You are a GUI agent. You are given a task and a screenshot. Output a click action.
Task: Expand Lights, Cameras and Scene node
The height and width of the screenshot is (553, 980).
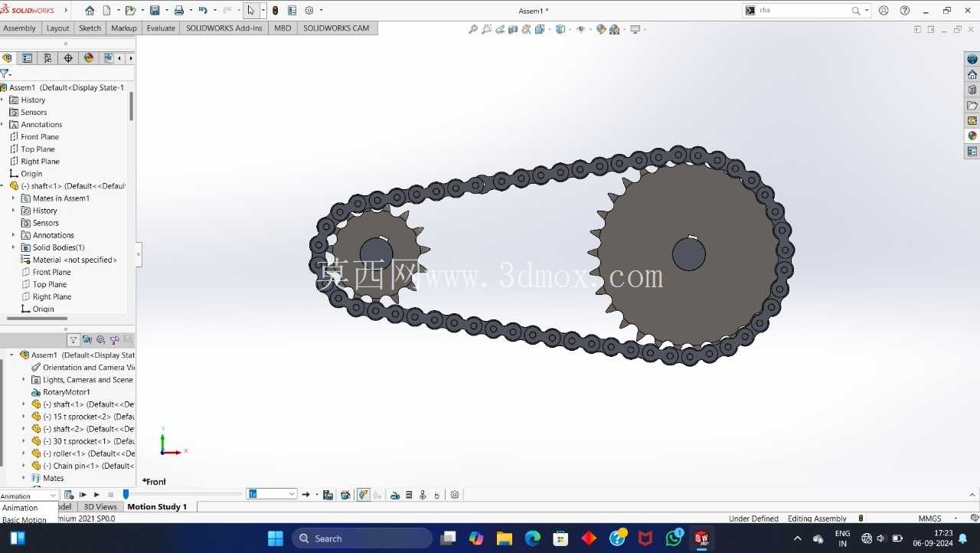[24, 380]
